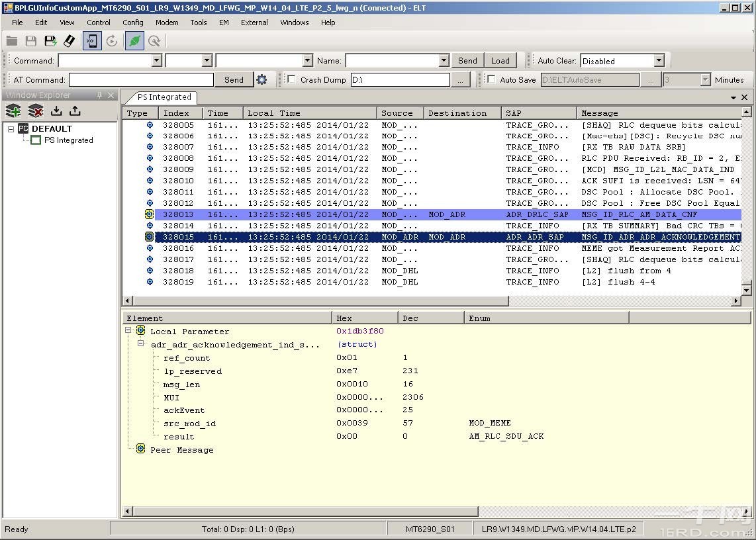Image resolution: width=756 pixels, height=540 pixels.
Task: Toggle the PS Integrated tree checkbox
Action: (36, 140)
